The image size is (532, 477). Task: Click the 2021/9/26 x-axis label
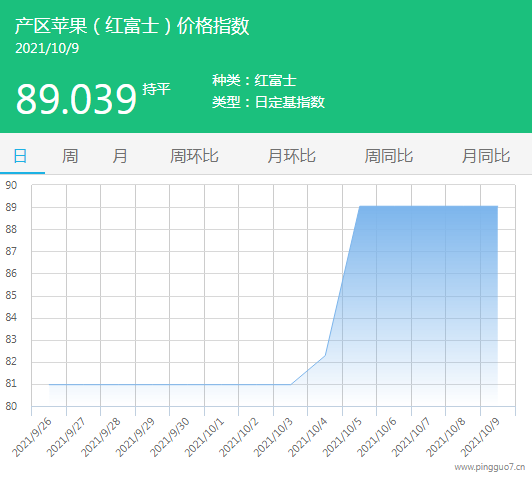32,438
